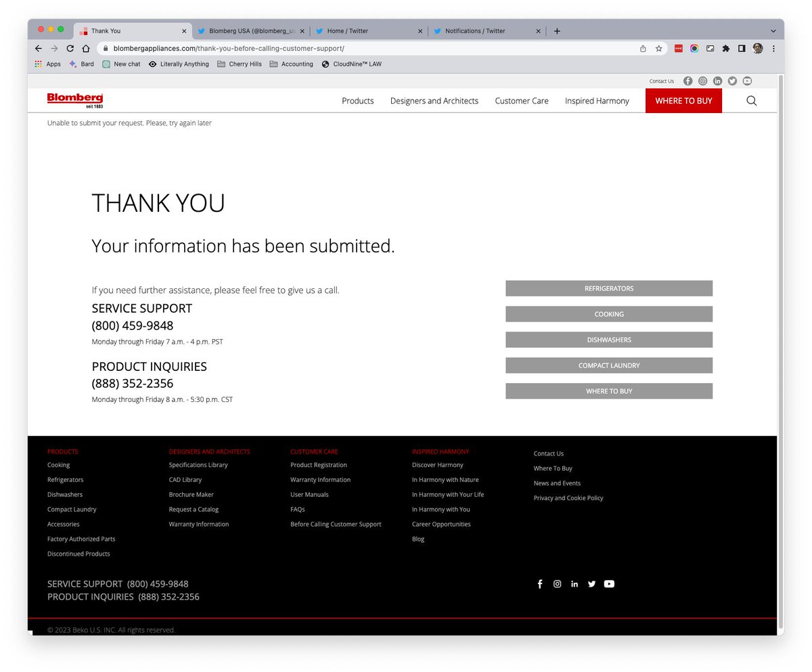
Task: Open Twitter icon in the footer
Action: click(x=592, y=584)
